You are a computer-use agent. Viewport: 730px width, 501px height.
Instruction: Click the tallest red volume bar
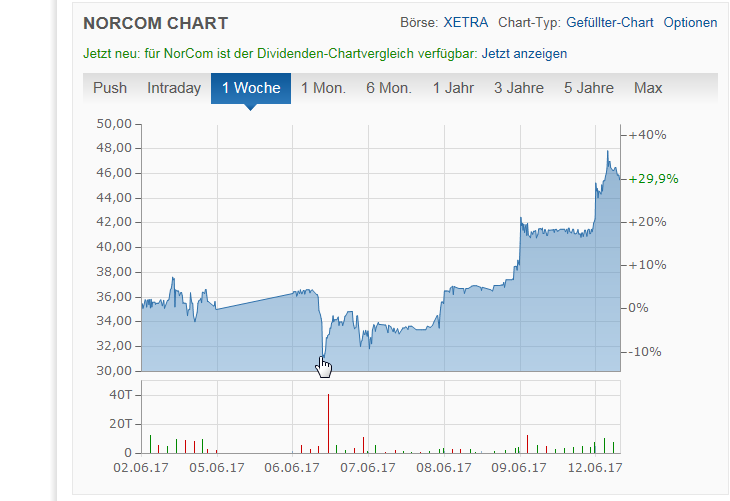(x=328, y=424)
